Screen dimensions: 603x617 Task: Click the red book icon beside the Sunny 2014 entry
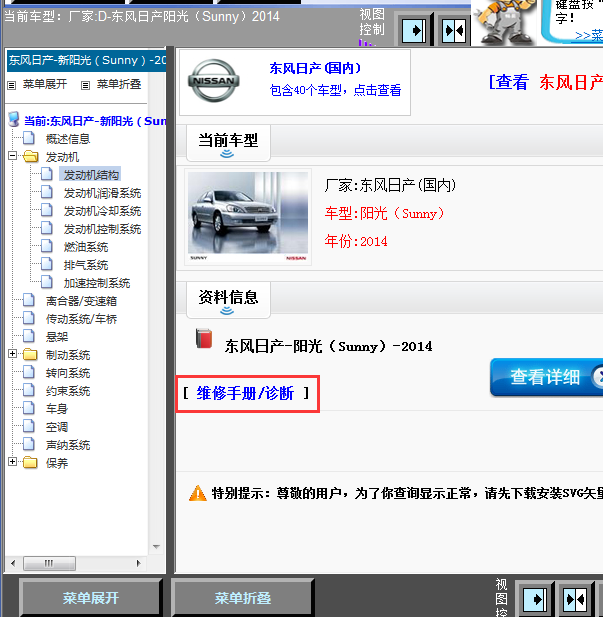click(x=204, y=339)
